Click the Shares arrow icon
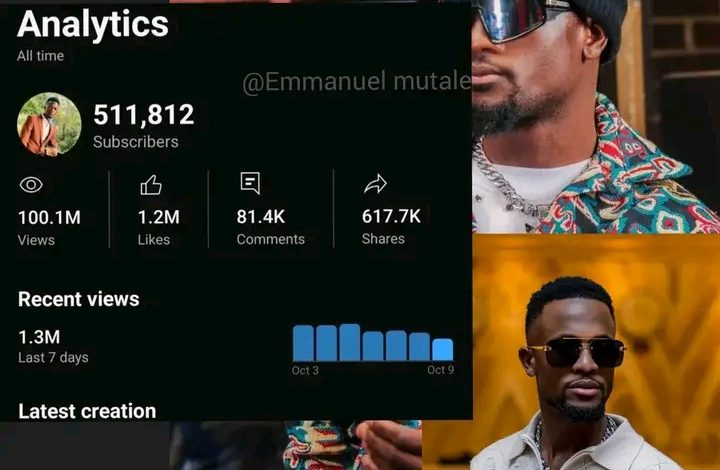The image size is (720, 470). pyautogui.click(x=375, y=184)
